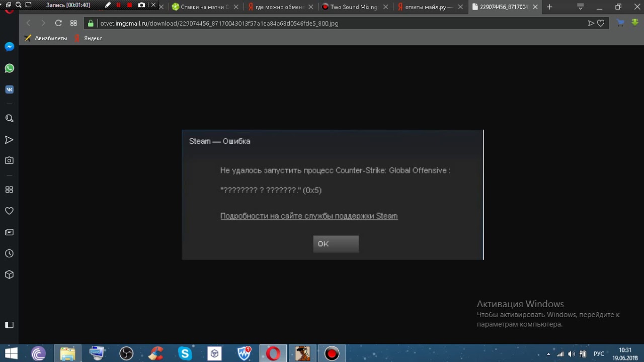
Task: Open the green download arrow extension
Action: coord(634,23)
